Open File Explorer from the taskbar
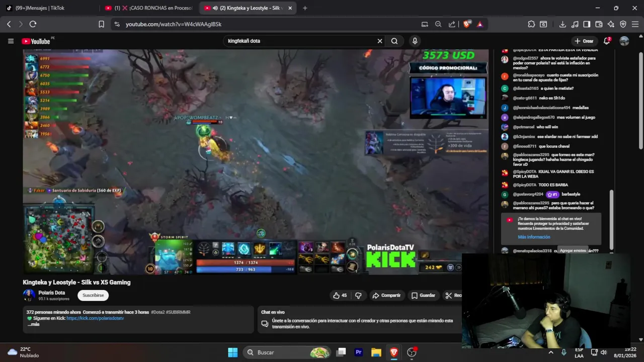644x362 pixels. (376, 352)
